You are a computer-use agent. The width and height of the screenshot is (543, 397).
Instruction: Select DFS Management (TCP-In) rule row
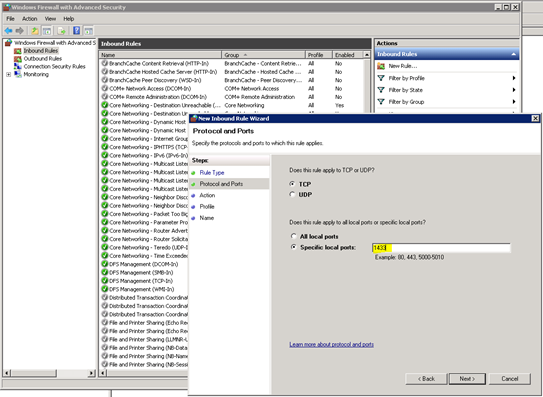pos(144,281)
